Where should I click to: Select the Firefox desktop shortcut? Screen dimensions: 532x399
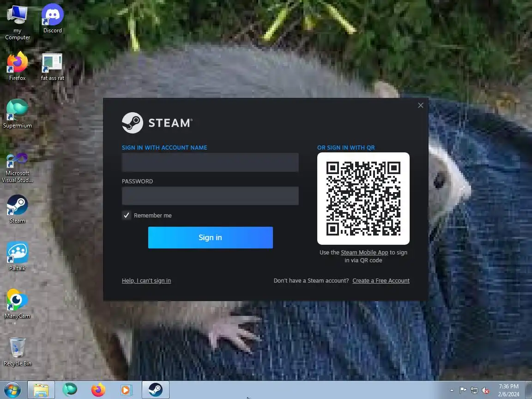click(17, 66)
